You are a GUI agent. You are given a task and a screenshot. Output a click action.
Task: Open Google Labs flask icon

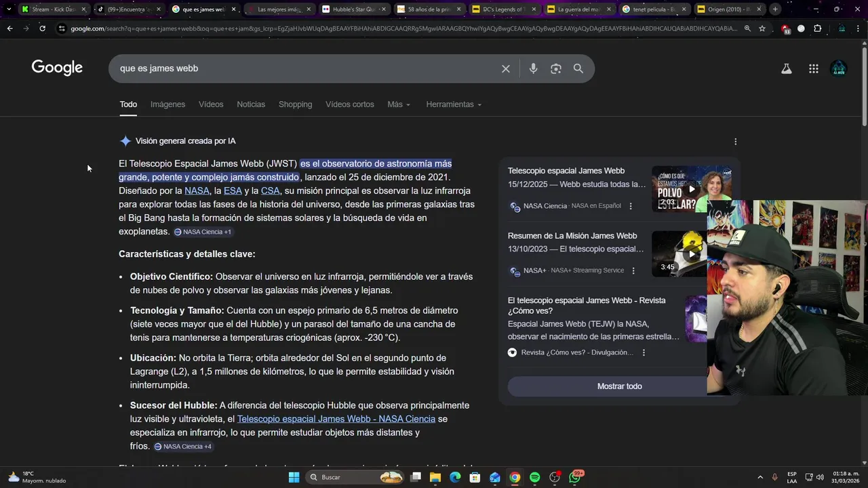click(x=787, y=68)
